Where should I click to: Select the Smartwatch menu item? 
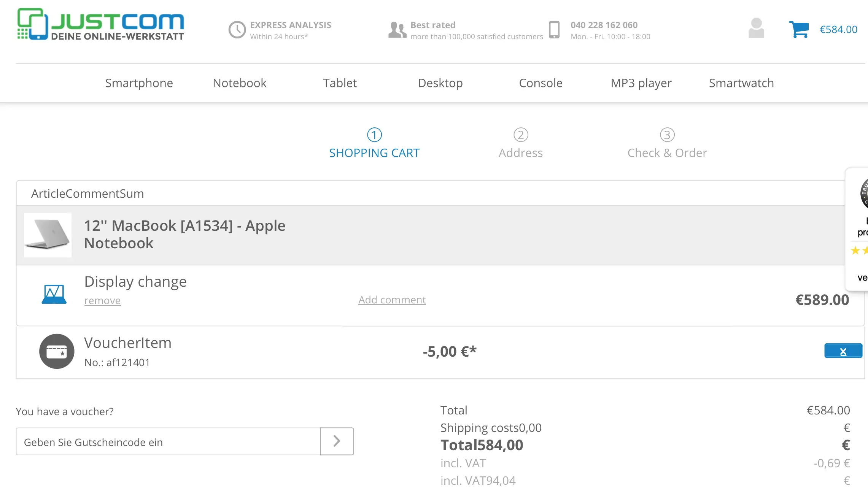741,83
